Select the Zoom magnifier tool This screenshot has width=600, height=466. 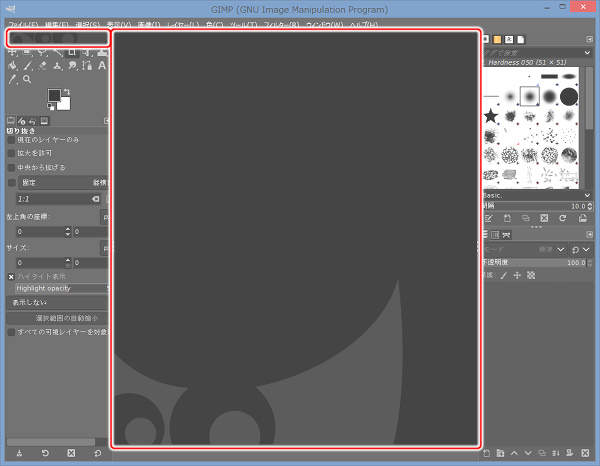pyautogui.click(x=27, y=79)
